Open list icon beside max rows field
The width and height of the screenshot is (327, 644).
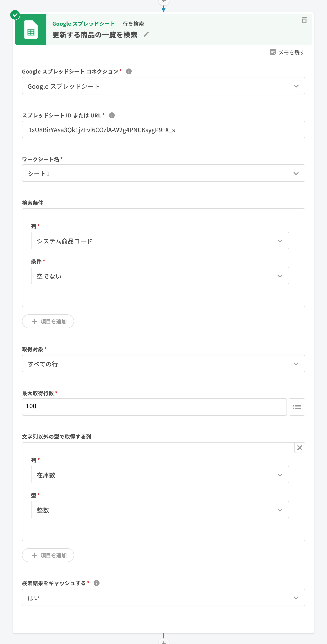click(296, 407)
